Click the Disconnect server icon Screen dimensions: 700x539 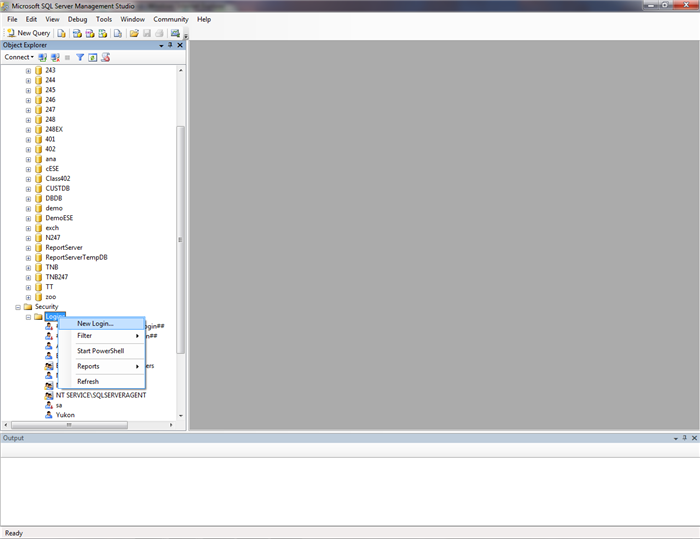click(x=55, y=58)
